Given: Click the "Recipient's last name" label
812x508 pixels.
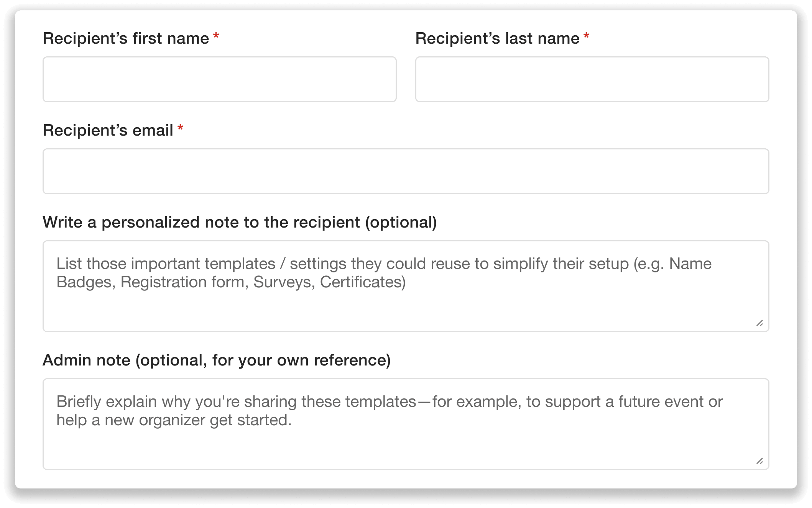Looking at the screenshot, I should point(497,38).
